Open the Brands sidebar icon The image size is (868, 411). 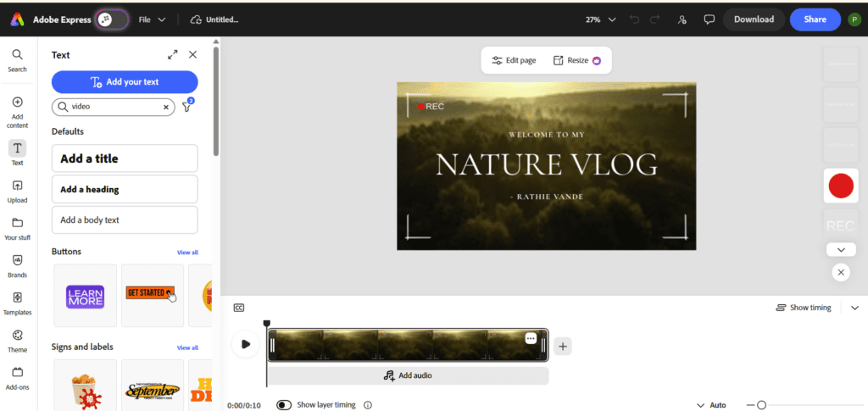pyautogui.click(x=17, y=265)
